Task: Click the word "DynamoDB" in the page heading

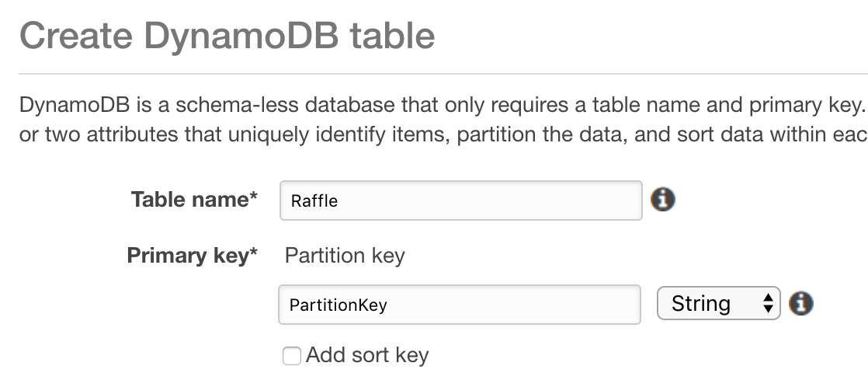Action: tap(240, 37)
